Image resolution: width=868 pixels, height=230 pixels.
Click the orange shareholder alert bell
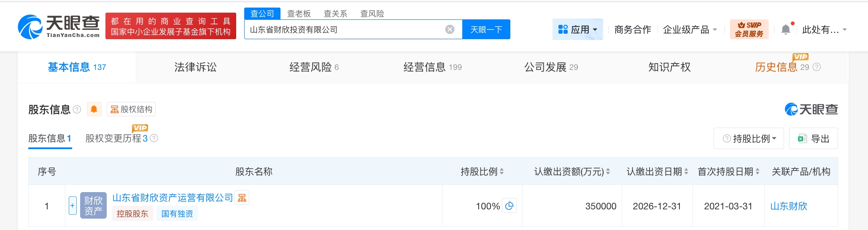coord(94,110)
